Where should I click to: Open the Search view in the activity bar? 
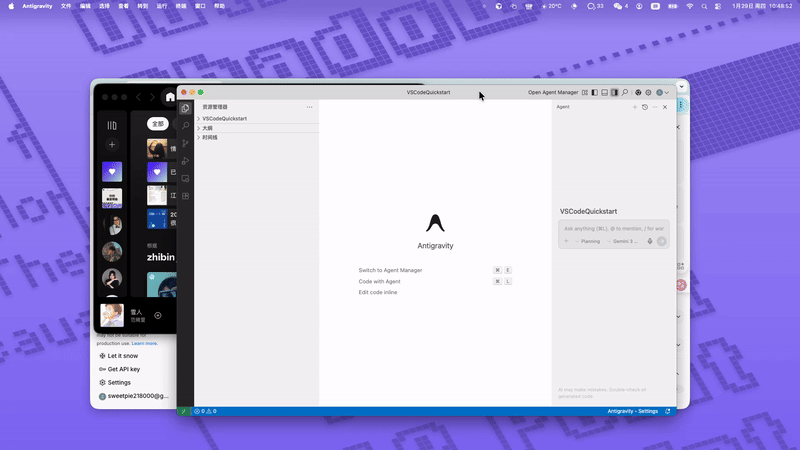pyautogui.click(x=185, y=126)
